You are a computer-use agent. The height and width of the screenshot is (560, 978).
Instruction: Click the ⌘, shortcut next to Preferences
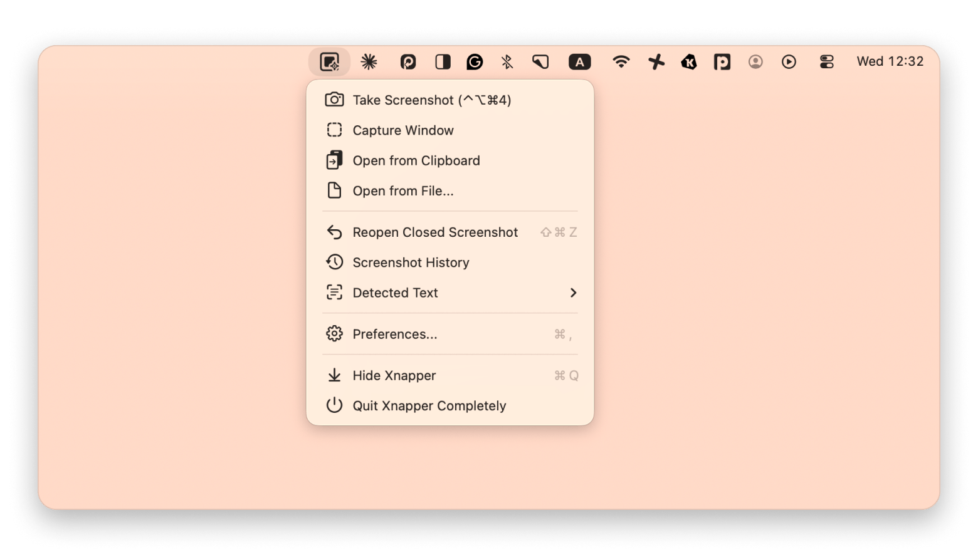click(563, 334)
